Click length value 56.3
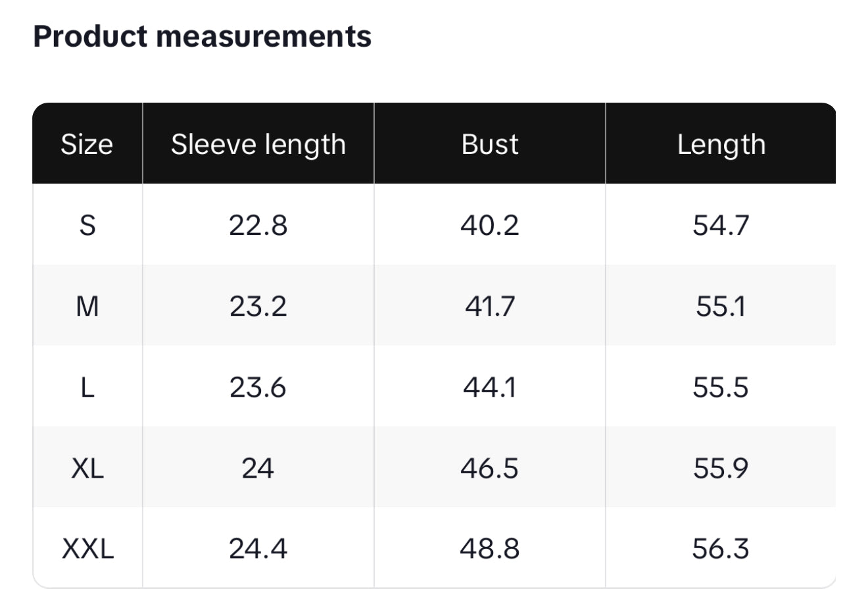The width and height of the screenshot is (868, 610). pos(721,548)
